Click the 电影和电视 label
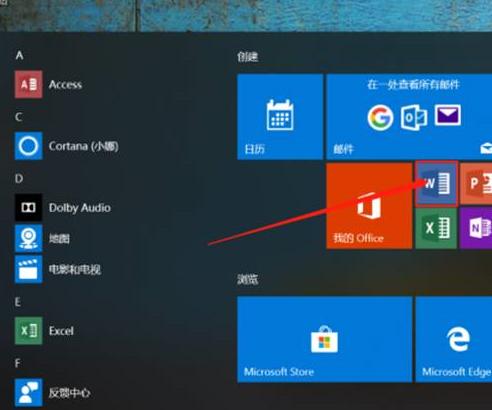Image resolution: width=492 pixels, height=410 pixels. [75, 269]
